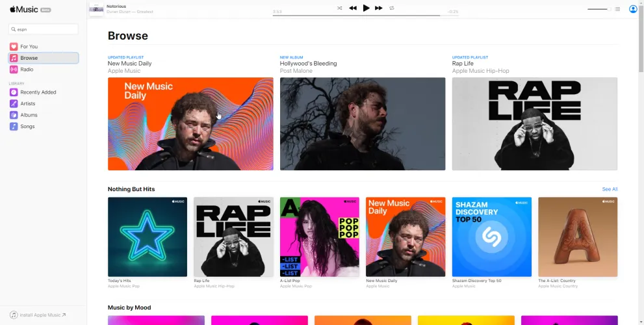Open the Hollywood's Bleeding album banner
644x325 pixels.
(363, 123)
